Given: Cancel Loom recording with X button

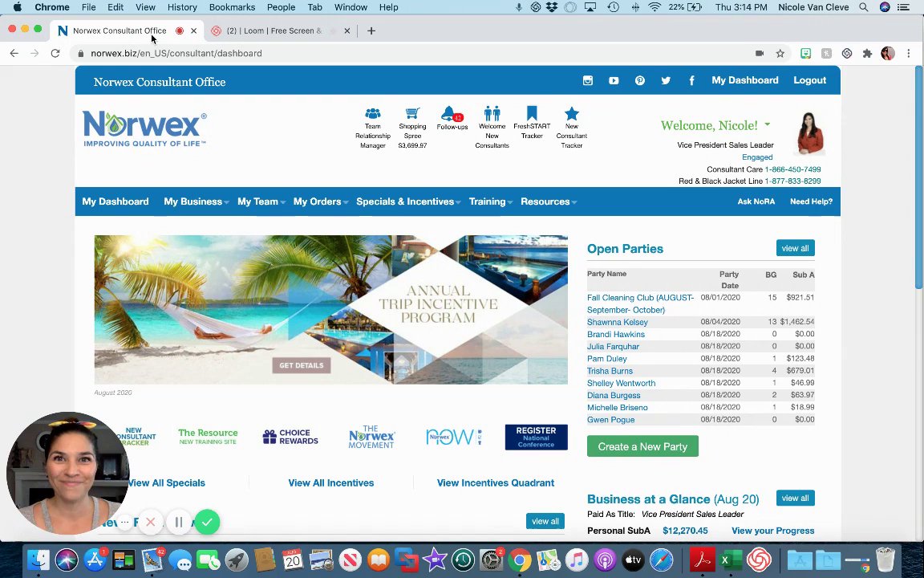Looking at the screenshot, I should tap(150, 522).
